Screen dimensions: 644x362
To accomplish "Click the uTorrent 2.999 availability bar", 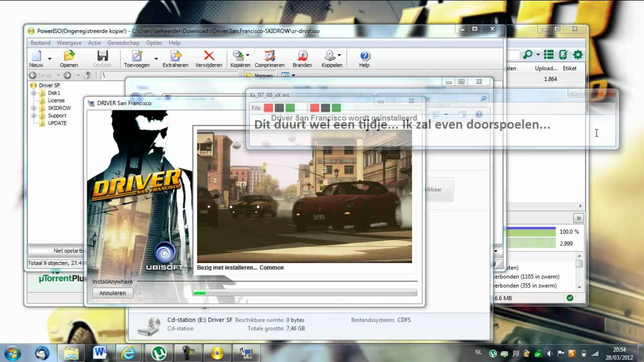I will click(x=531, y=243).
